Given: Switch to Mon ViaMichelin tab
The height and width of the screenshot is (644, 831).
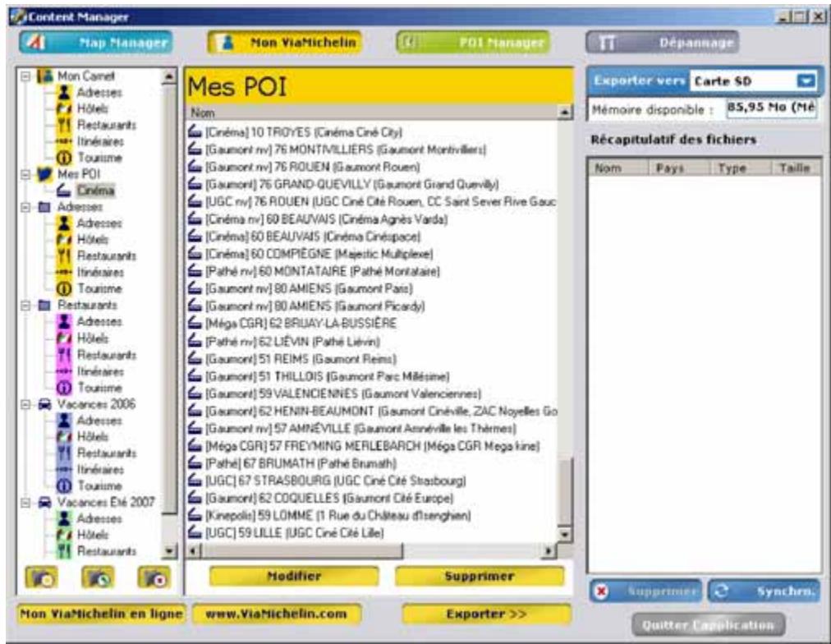Looking at the screenshot, I should point(285,43).
